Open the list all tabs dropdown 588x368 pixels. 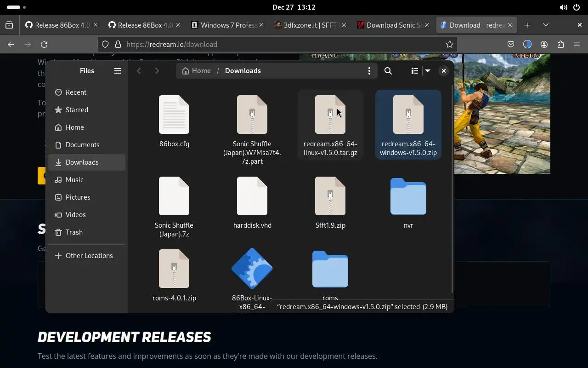point(546,25)
